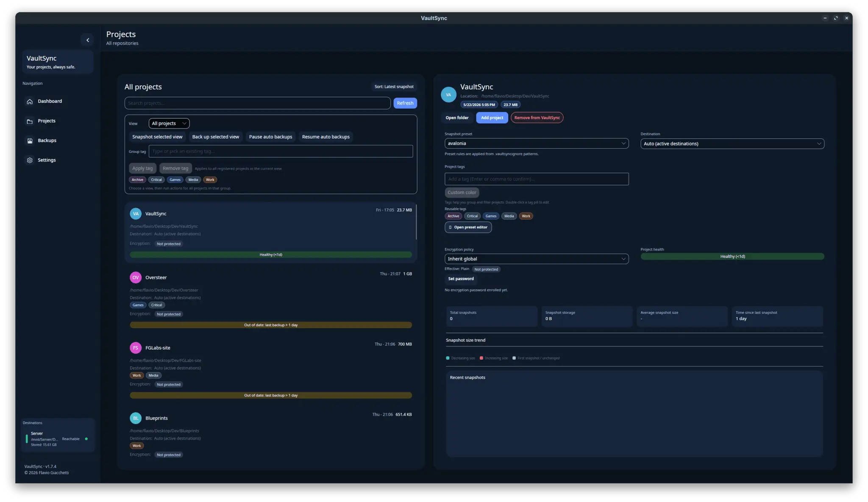The image size is (868, 502).
Task: Click the Settings gear icon in navigation
Action: tap(30, 160)
